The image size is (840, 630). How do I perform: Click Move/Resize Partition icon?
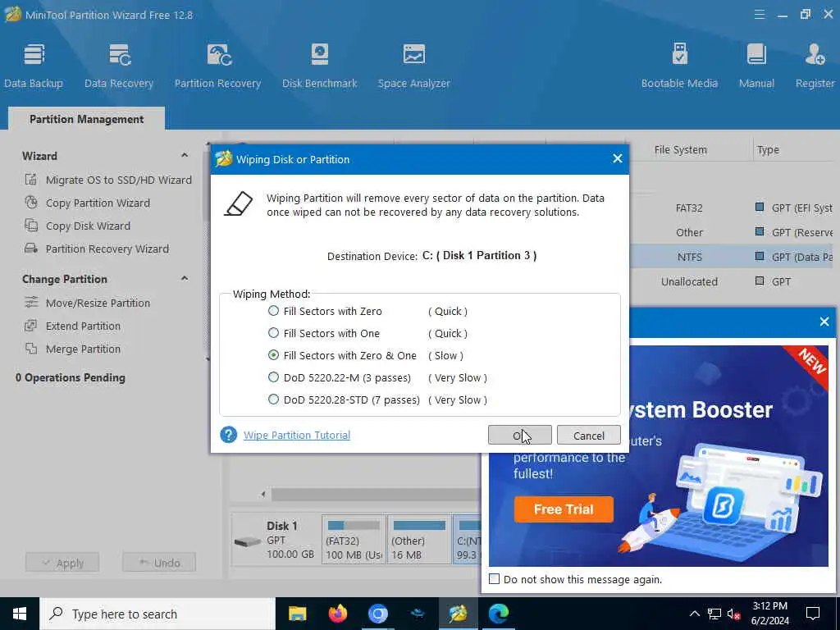[x=31, y=303]
